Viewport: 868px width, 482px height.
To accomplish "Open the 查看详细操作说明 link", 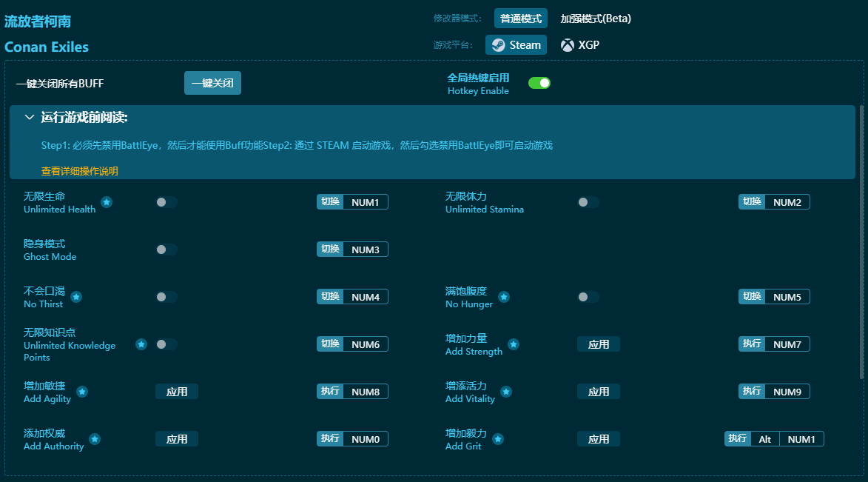I will [79, 171].
